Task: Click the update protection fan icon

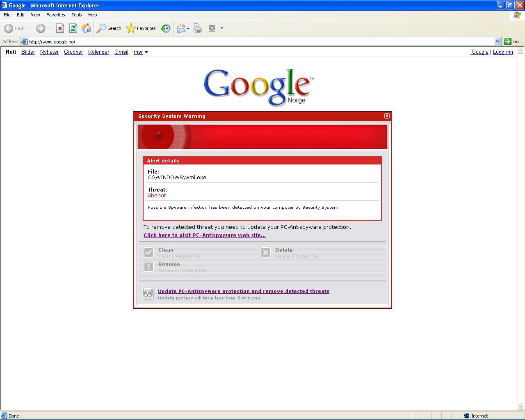Action: coord(148,294)
